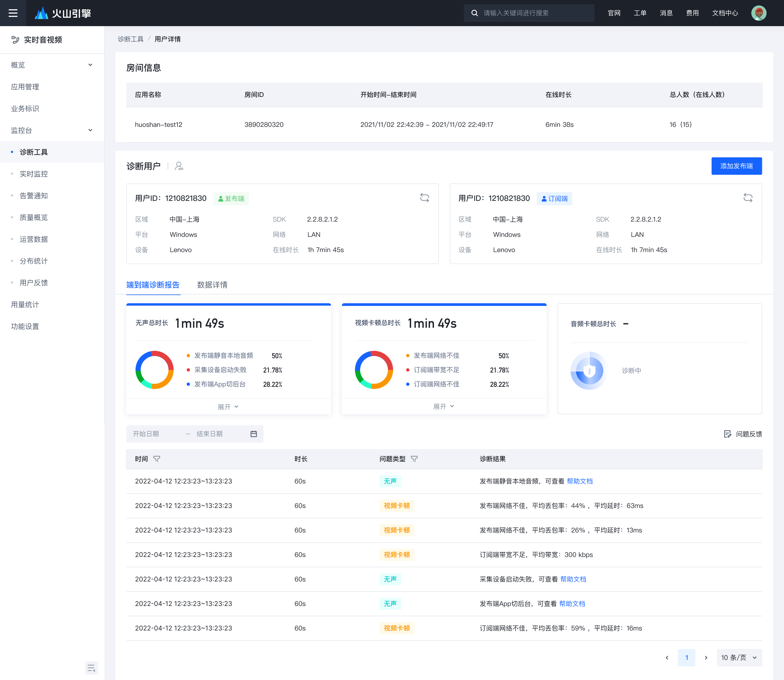Switch to 数据详情 tab
Screen dimensions: 784x680
point(212,284)
